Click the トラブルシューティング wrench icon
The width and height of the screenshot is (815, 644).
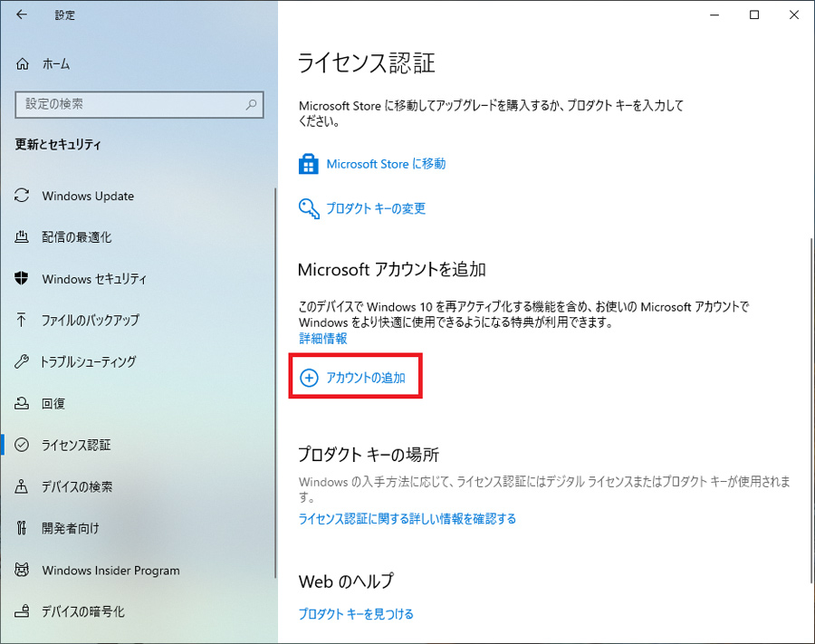[x=22, y=361]
